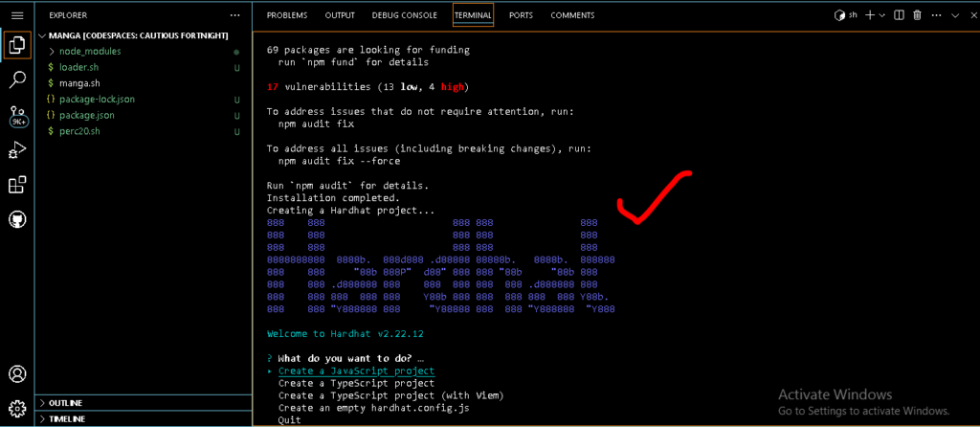
Task: Open package-lock.json file
Action: tap(144, 100)
